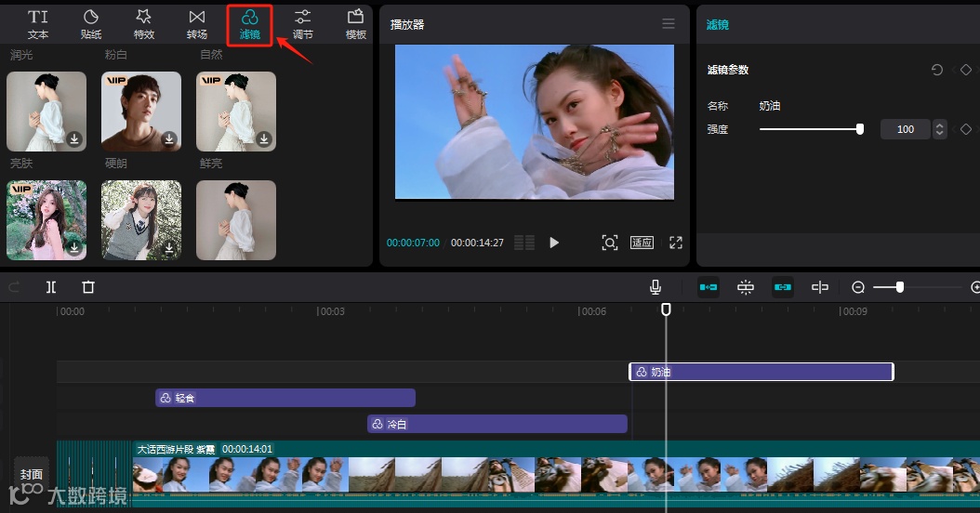
Task: Select the 鲜亮 VIP filter thumbnail
Action: [x=236, y=112]
